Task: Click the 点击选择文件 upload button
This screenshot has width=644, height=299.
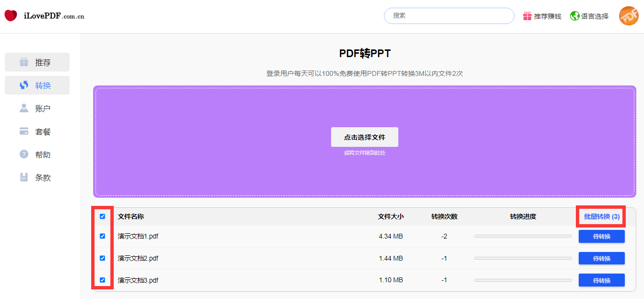Action: pos(364,137)
